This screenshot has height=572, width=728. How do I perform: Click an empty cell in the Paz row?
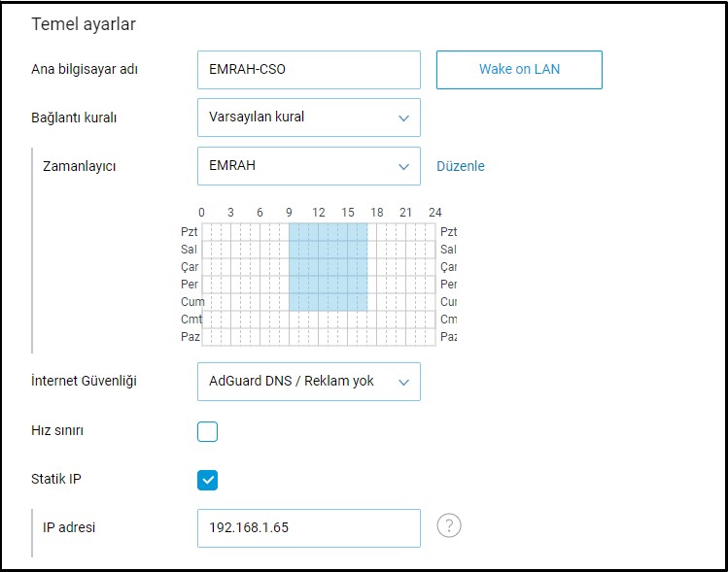click(x=328, y=336)
